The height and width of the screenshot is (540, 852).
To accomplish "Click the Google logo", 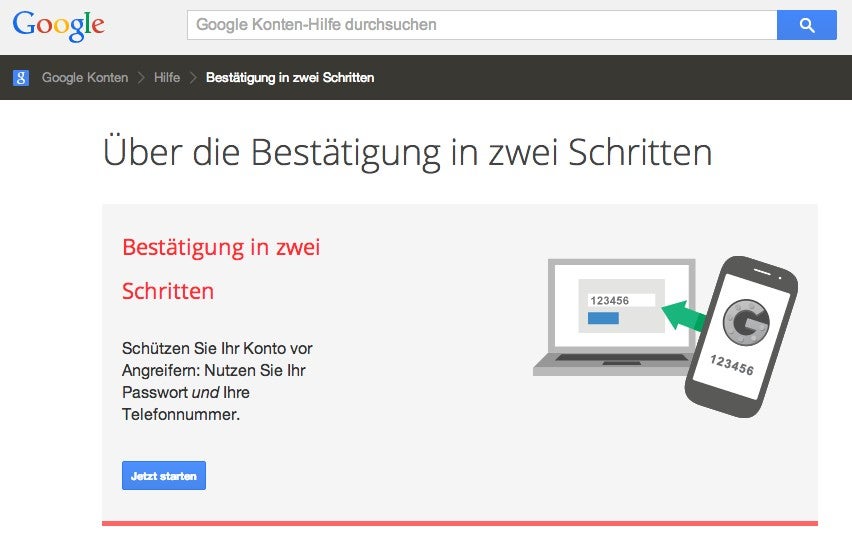I will tap(58, 26).
